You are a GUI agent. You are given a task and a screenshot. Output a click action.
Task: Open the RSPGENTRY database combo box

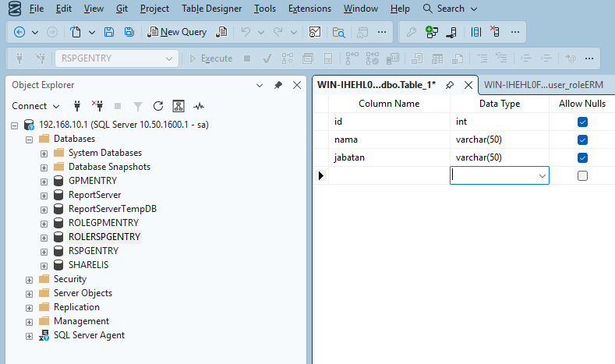(117, 58)
